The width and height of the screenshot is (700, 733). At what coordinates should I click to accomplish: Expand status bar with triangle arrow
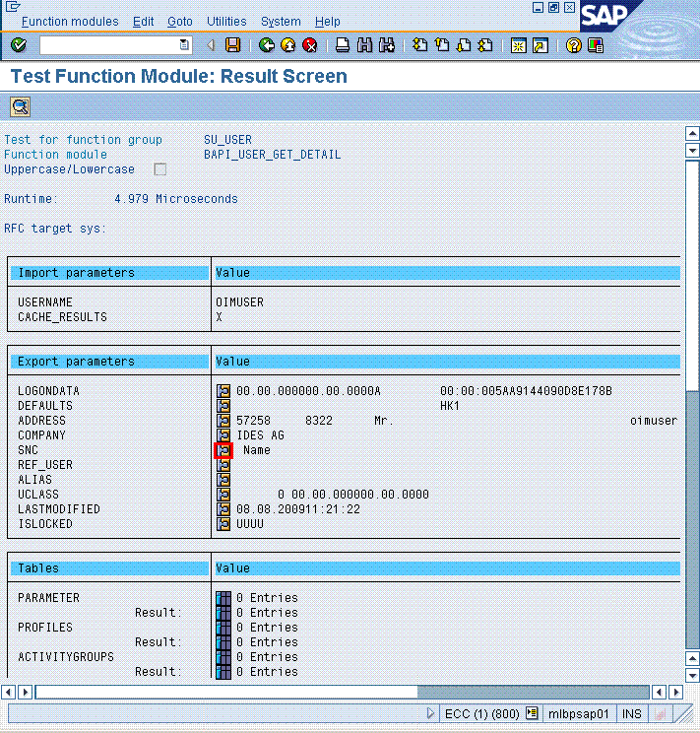click(430, 713)
